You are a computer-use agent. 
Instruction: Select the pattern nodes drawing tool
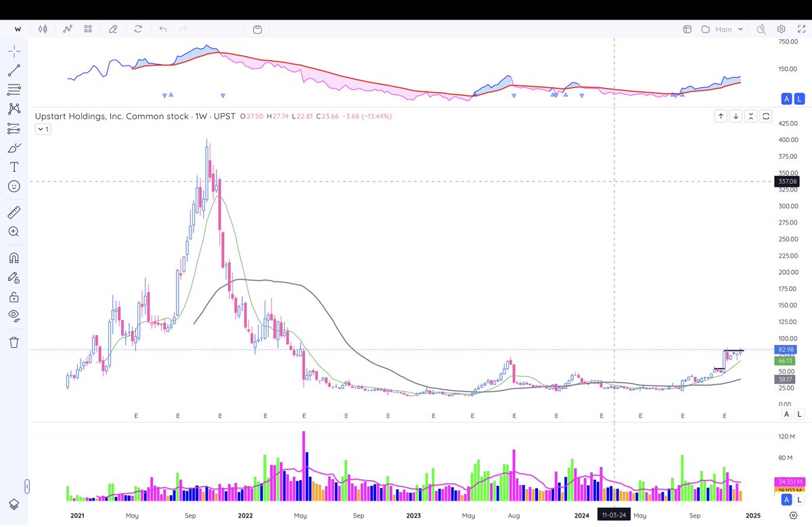14,108
